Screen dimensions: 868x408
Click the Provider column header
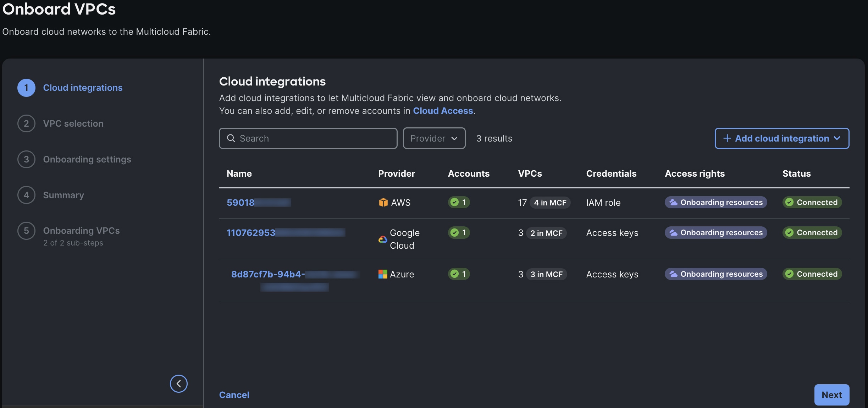[x=397, y=173]
